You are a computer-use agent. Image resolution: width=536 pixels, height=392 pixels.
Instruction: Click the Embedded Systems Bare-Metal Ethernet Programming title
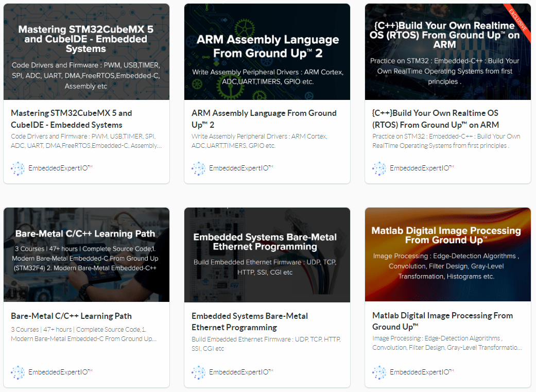point(250,321)
